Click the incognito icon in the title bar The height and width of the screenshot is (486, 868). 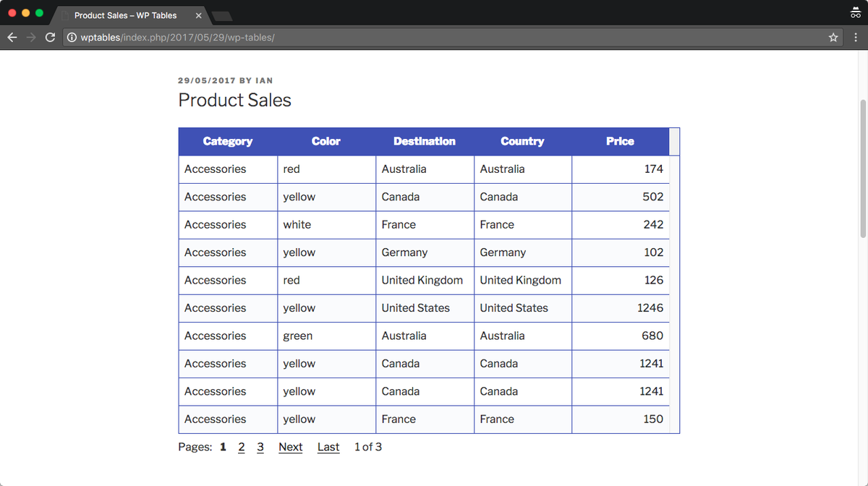pos(855,14)
